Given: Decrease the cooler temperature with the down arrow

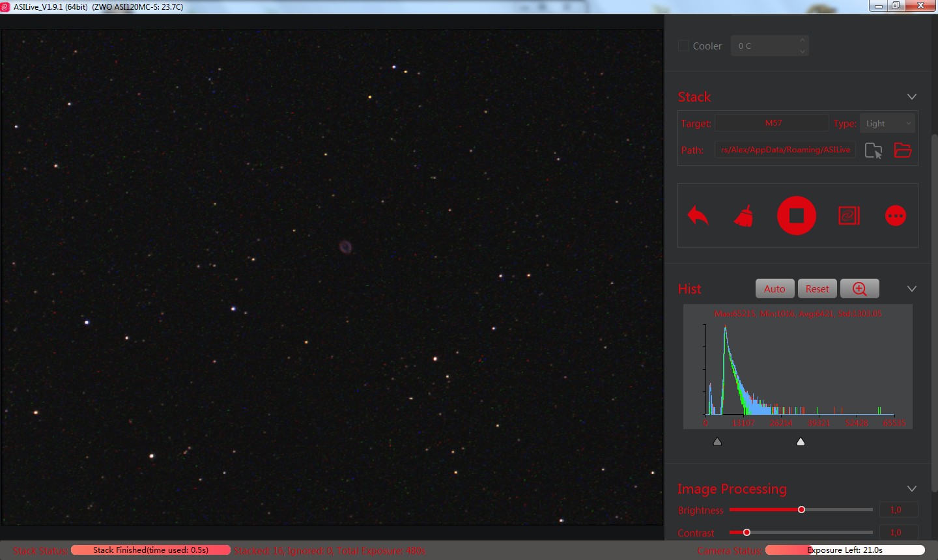Looking at the screenshot, I should coord(803,51).
